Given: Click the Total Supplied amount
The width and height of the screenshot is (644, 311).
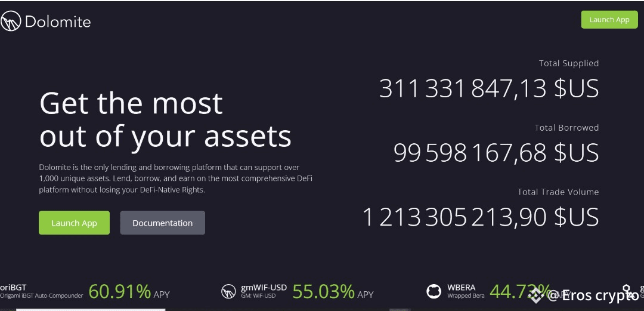Looking at the screenshot, I should coord(489,88).
